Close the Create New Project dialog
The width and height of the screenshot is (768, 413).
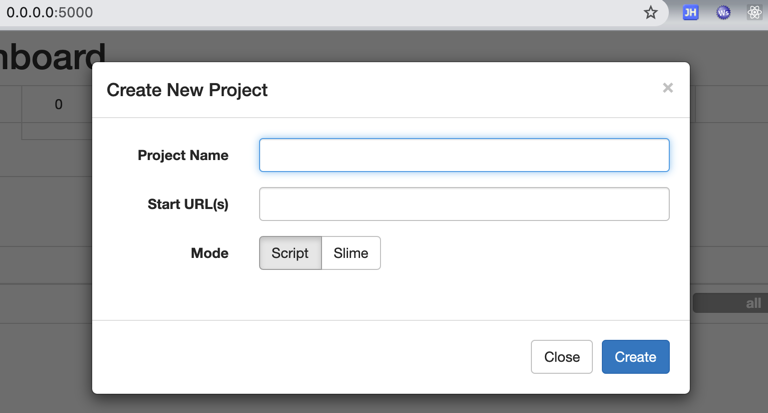(562, 357)
